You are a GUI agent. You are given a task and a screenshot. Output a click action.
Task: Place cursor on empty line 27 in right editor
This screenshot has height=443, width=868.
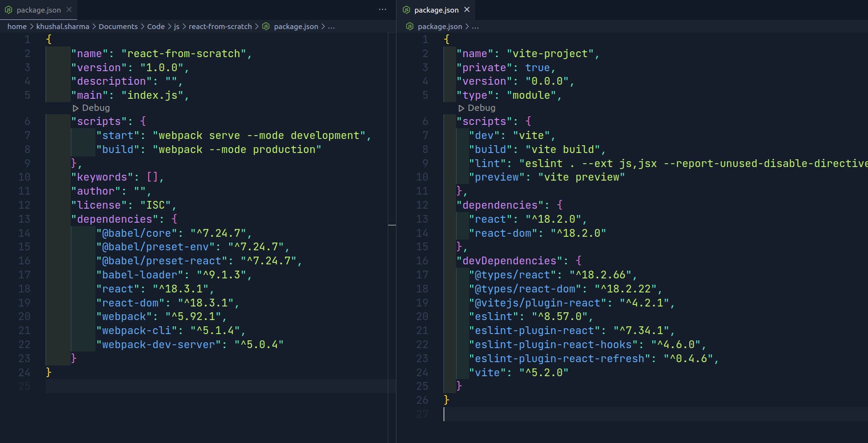click(x=656, y=414)
